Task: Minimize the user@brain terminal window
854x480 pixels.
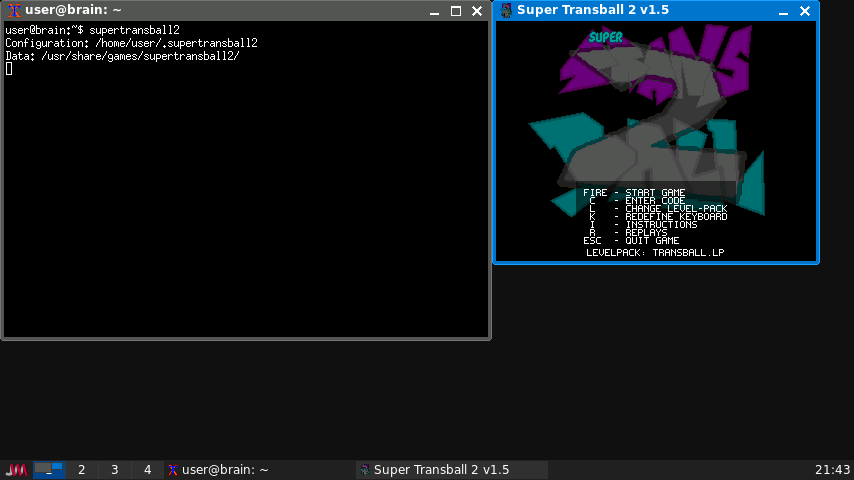Action: pyautogui.click(x=435, y=11)
